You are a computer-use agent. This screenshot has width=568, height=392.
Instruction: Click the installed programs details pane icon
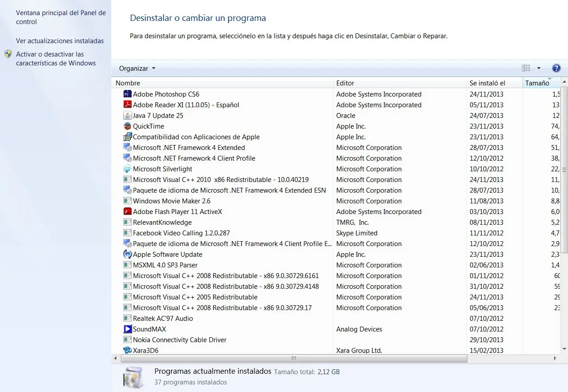[x=133, y=377]
